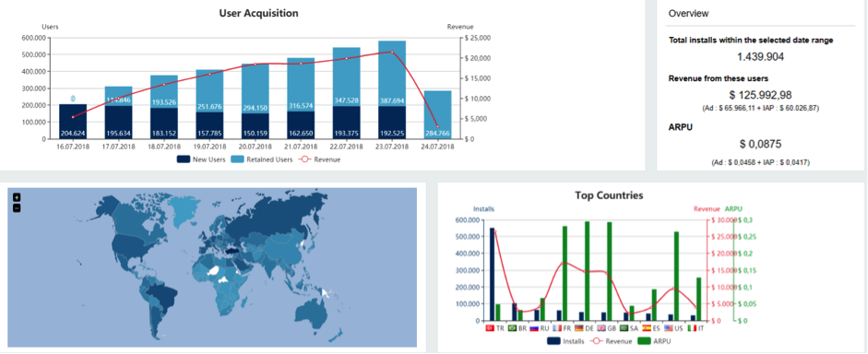Screen dimensions: 868x354
Task: Click the TR Turkey flag icon
Action: pyautogui.click(x=490, y=328)
